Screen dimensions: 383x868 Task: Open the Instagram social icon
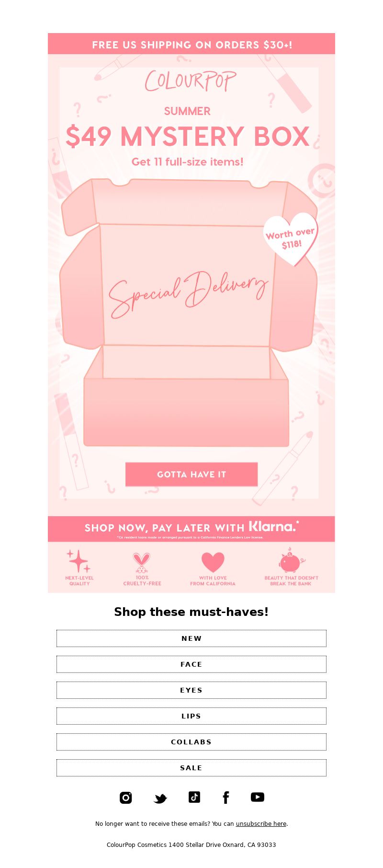[x=126, y=798]
